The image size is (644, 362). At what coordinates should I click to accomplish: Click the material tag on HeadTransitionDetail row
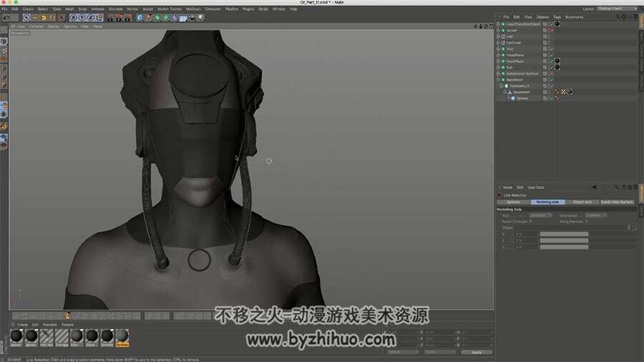click(557, 24)
